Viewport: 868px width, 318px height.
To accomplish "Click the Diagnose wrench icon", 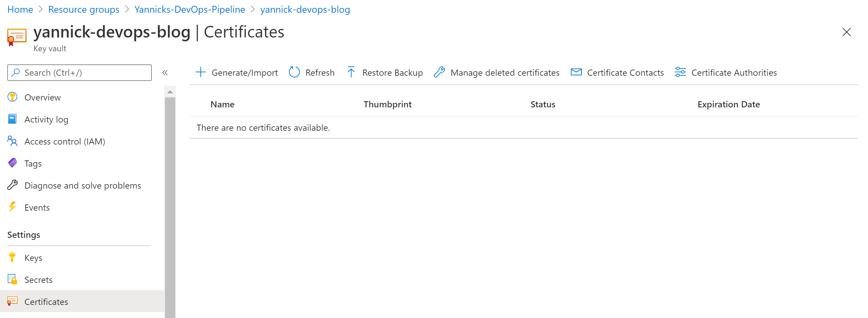I will pos(12,185).
